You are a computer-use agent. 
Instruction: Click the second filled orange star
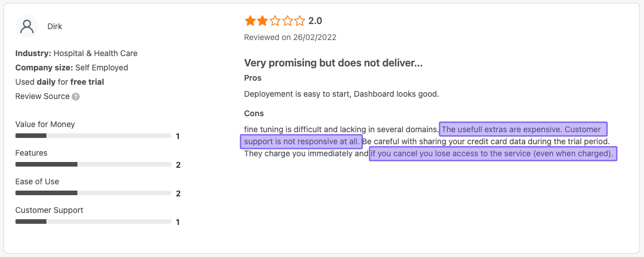click(262, 21)
